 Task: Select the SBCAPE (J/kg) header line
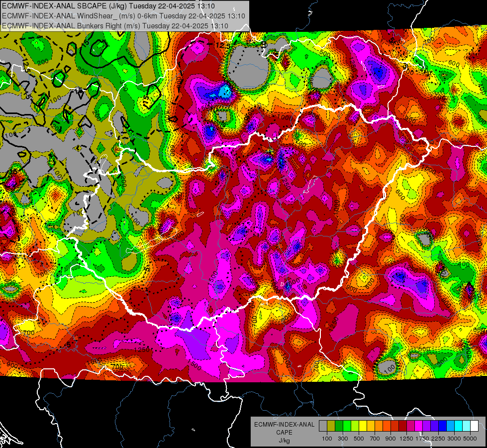pos(108,6)
